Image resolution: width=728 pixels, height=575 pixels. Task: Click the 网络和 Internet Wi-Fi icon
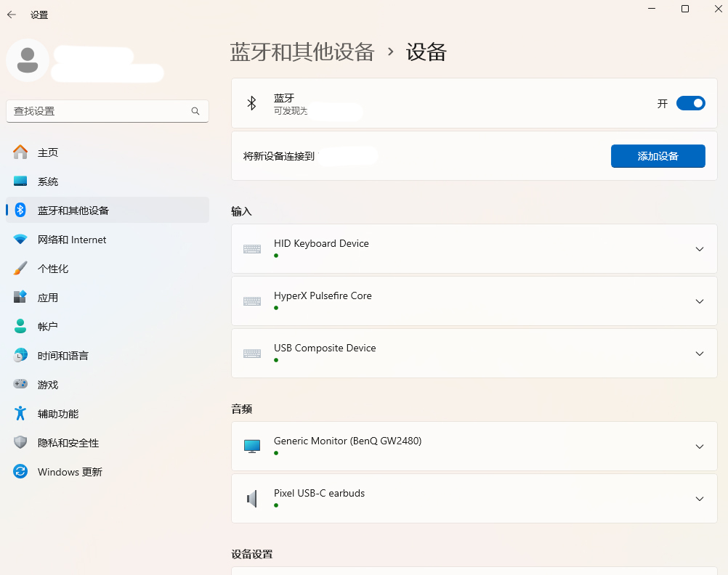[20, 240]
